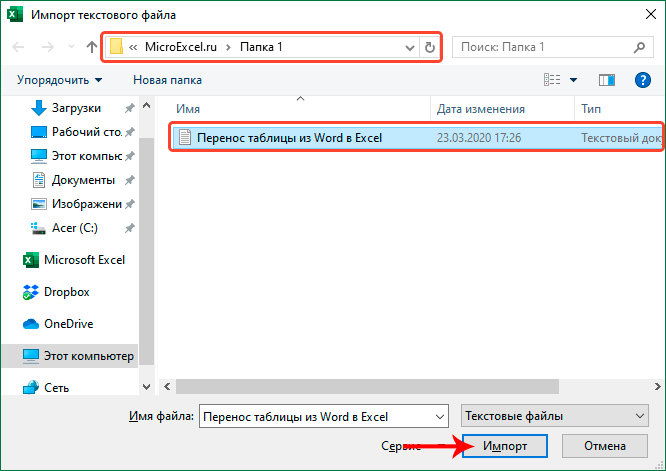Click the horizontal scrollbar thumb
The height and width of the screenshot is (471, 666).
point(367,386)
